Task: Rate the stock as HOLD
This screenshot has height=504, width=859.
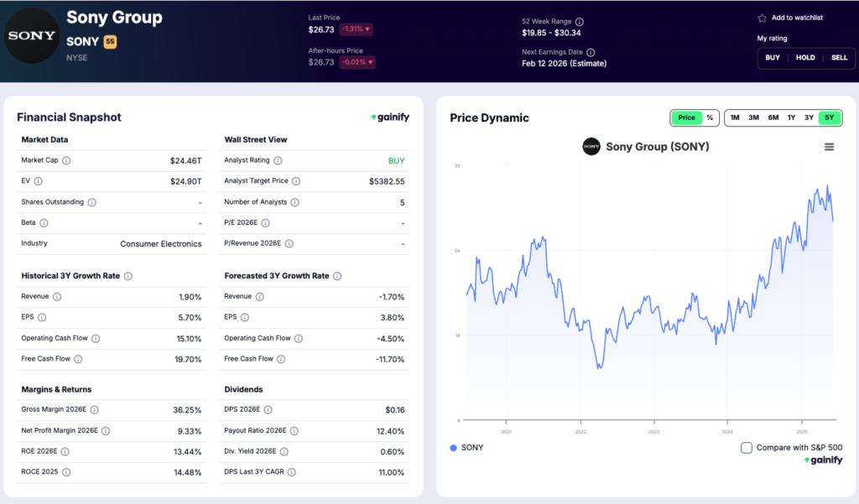Action: point(805,58)
